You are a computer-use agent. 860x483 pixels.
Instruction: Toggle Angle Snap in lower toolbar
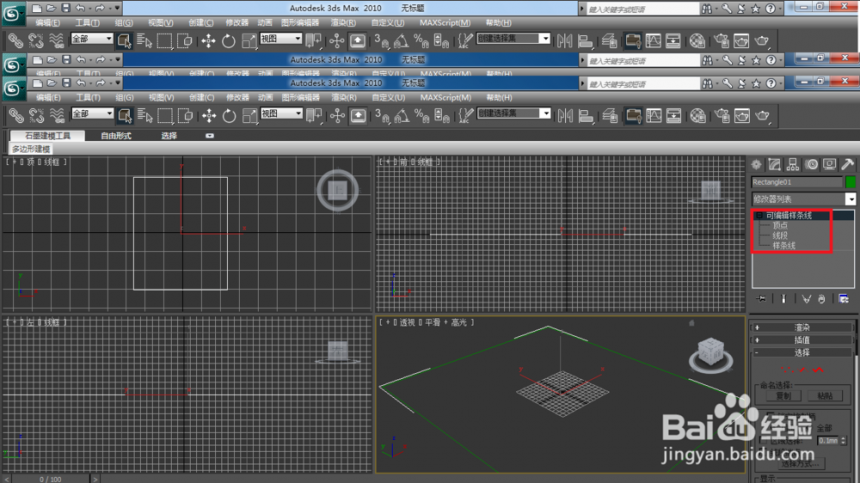point(401,116)
